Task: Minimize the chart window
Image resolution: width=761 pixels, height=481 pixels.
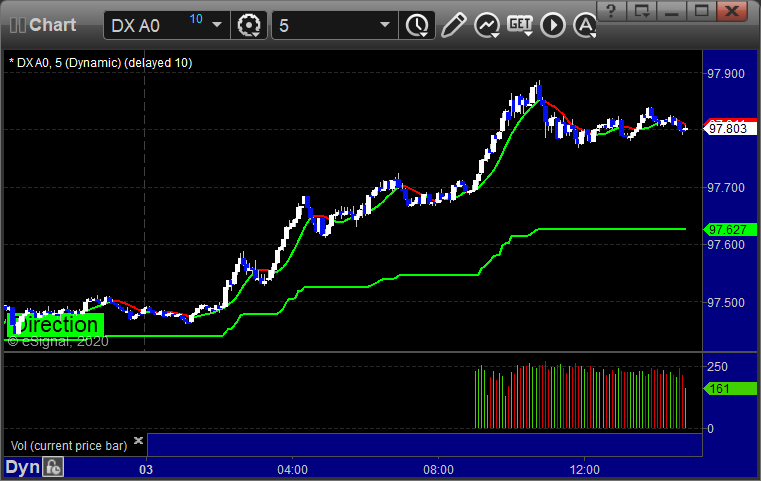Action: pos(672,11)
